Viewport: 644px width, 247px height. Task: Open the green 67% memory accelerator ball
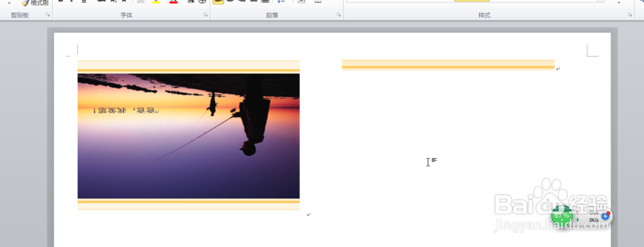click(x=562, y=216)
